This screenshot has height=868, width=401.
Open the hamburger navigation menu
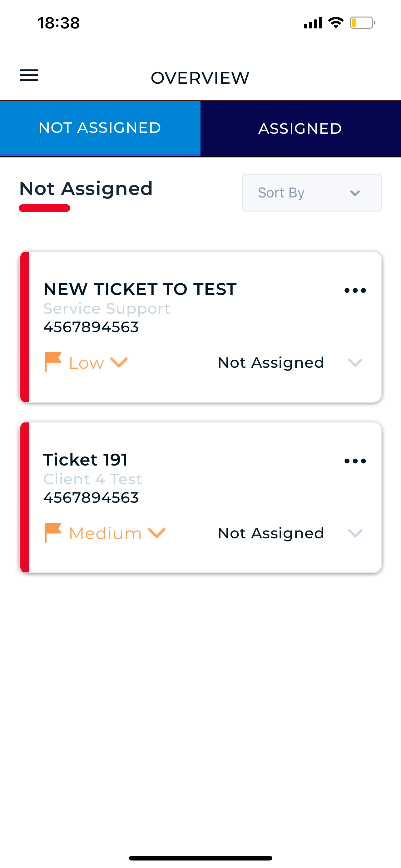[29, 75]
